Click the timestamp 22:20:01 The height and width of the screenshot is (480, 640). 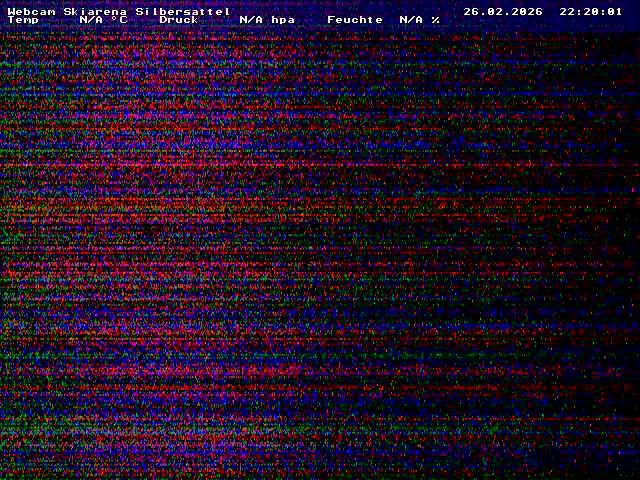coord(591,11)
